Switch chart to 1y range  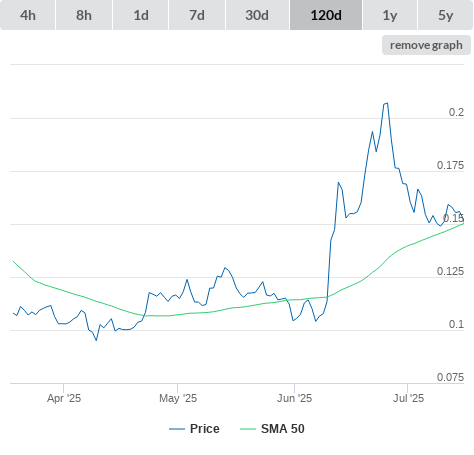(390, 15)
